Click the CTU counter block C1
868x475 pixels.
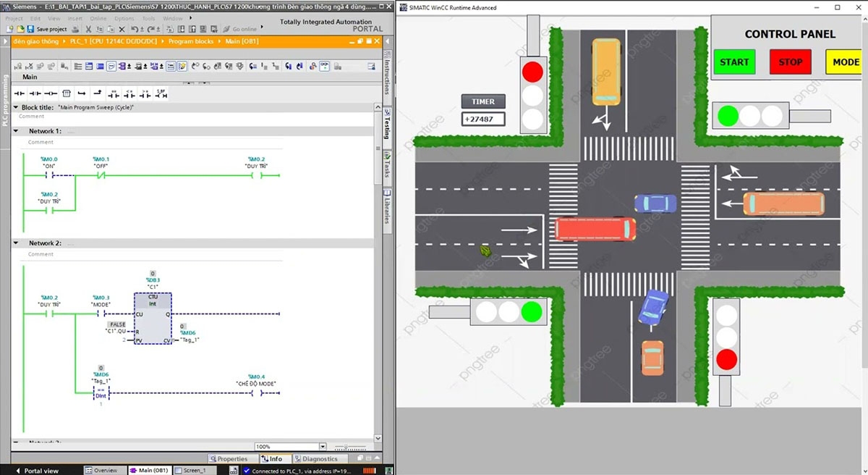click(x=153, y=318)
